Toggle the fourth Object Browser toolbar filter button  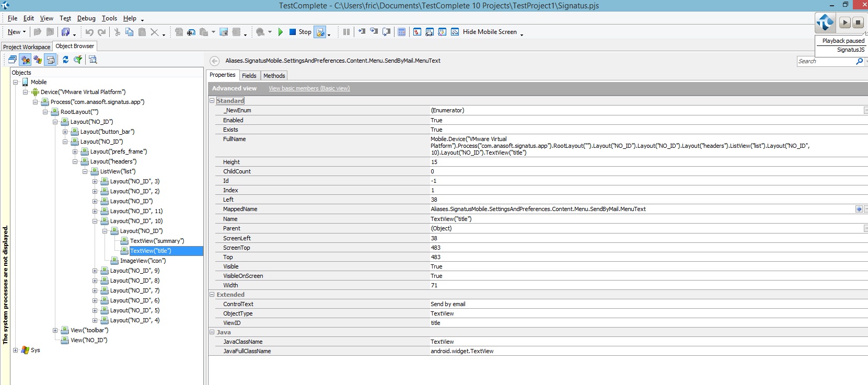coord(50,60)
